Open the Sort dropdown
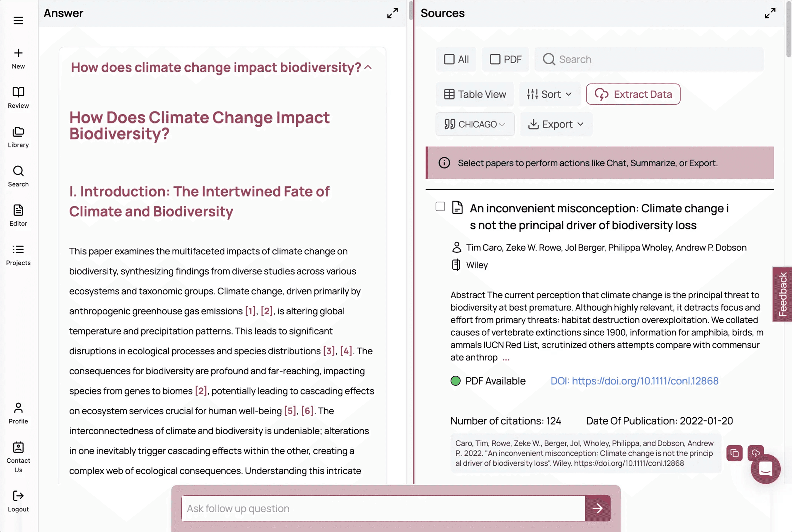Viewport: 792px width, 532px height. coord(549,94)
